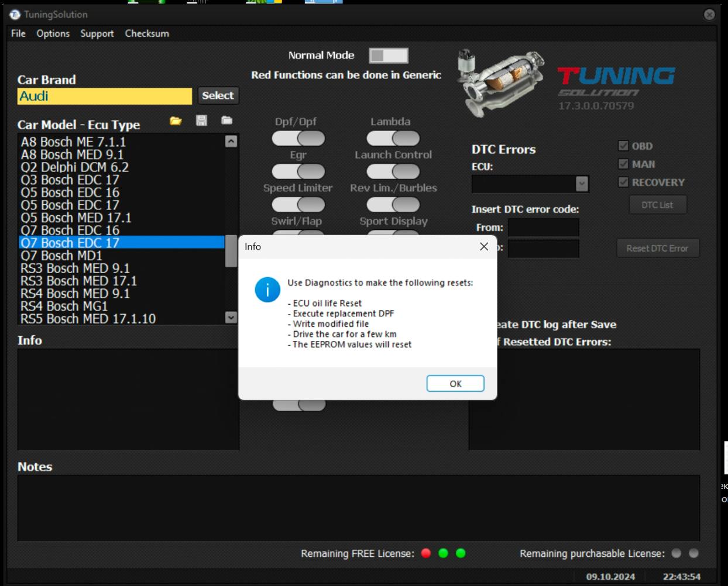Click the DTC To input field
728x586 pixels.
tap(544, 249)
